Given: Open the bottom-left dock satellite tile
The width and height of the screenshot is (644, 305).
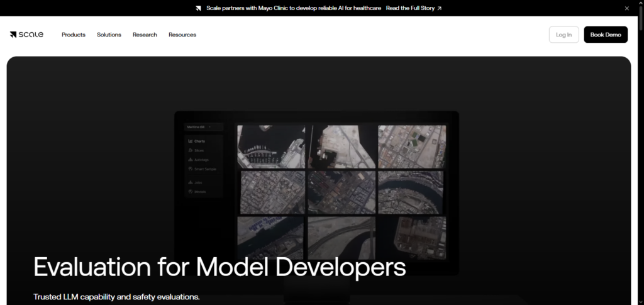Looking at the screenshot, I should pyautogui.click(x=270, y=238).
